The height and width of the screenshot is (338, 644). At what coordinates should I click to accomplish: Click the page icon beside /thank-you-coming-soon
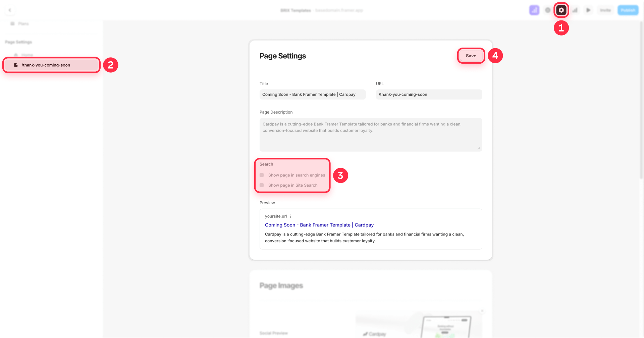point(16,65)
